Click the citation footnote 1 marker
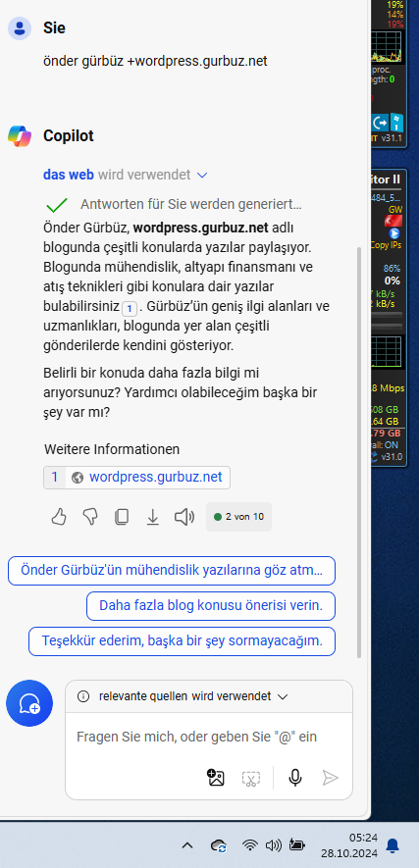This screenshot has width=419, height=868. pos(129,307)
